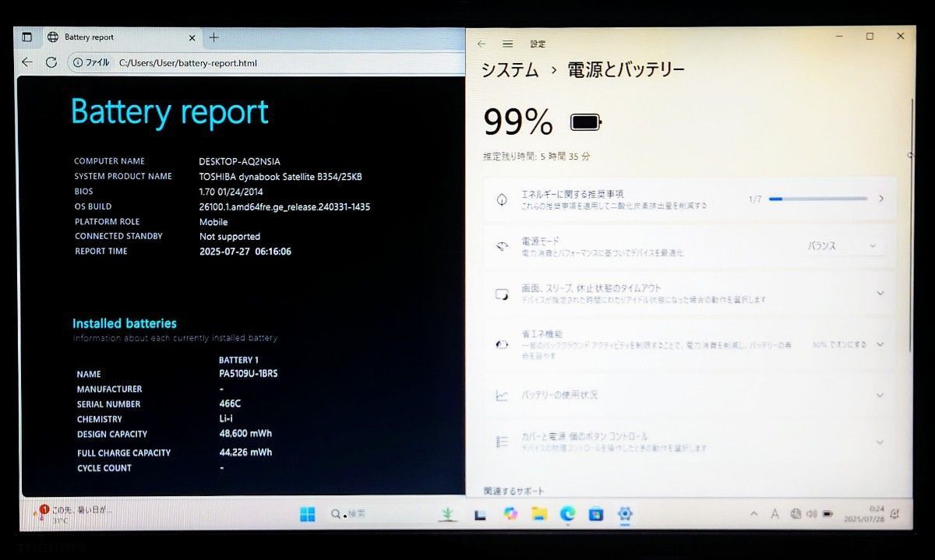
Task: Show hidden system tray icons
Action: pyautogui.click(x=753, y=514)
